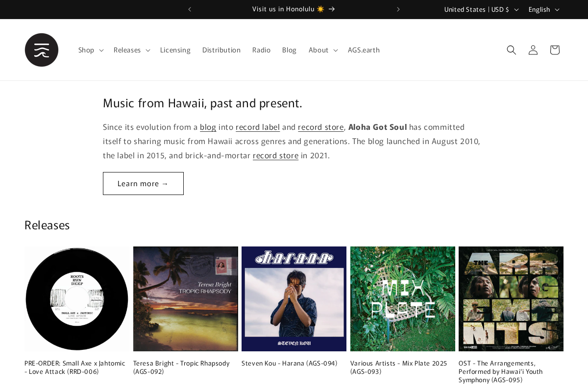Click the Learn more button
Image resolution: width=588 pixels, height=392 pixels.
[143, 183]
